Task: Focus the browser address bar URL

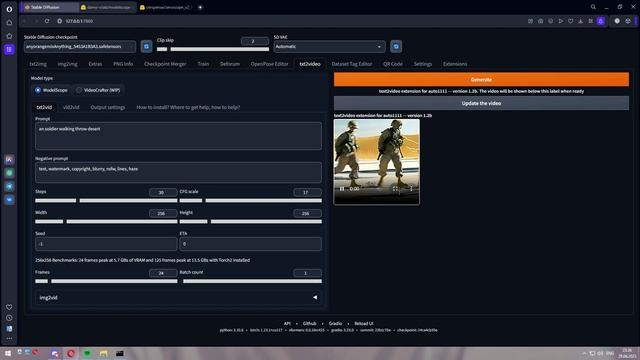Action: [x=79, y=21]
